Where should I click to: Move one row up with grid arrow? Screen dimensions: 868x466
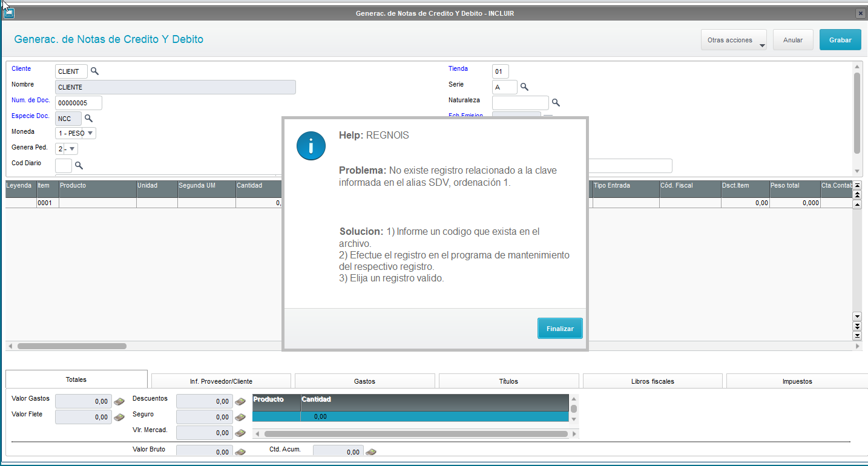point(856,205)
